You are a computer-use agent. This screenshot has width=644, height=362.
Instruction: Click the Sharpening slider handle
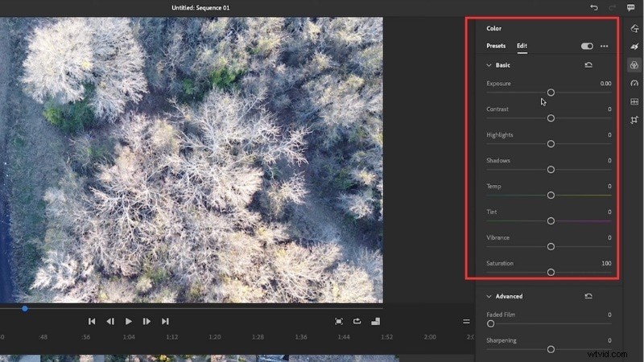point(551,349)
